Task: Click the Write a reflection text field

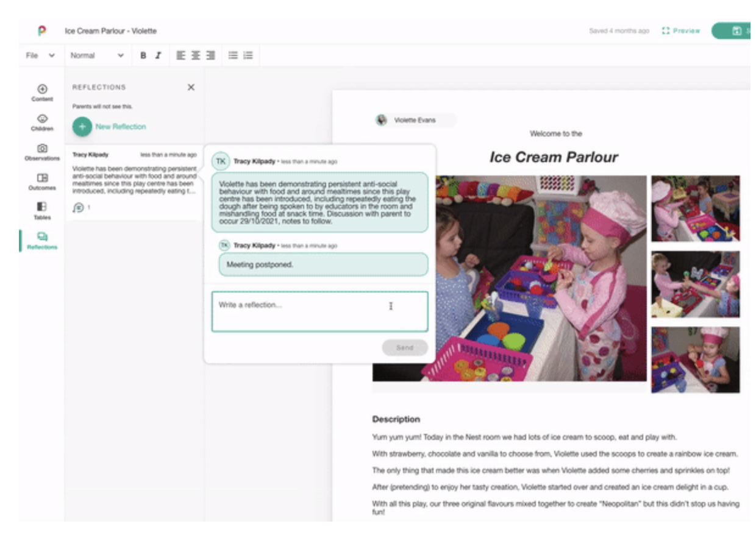Action: click(319, 311)
